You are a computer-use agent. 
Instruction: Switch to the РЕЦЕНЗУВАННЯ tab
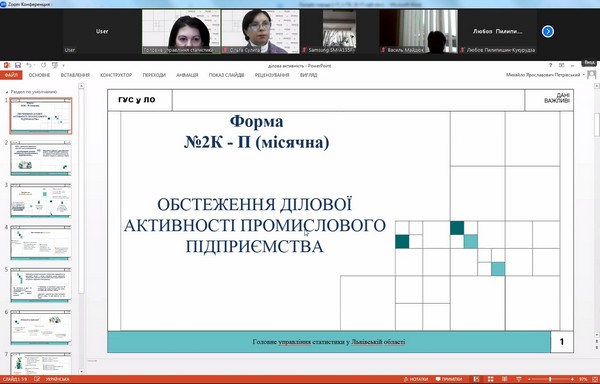coord(272,75)
